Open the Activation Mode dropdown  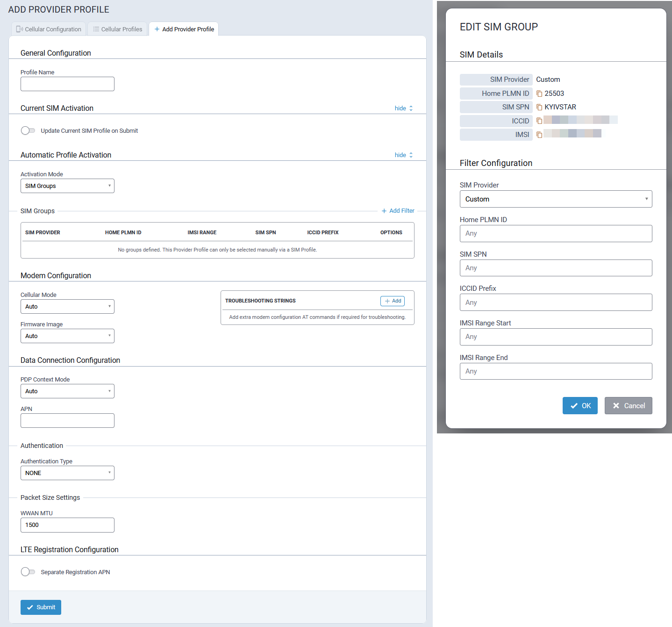(67, 186)
